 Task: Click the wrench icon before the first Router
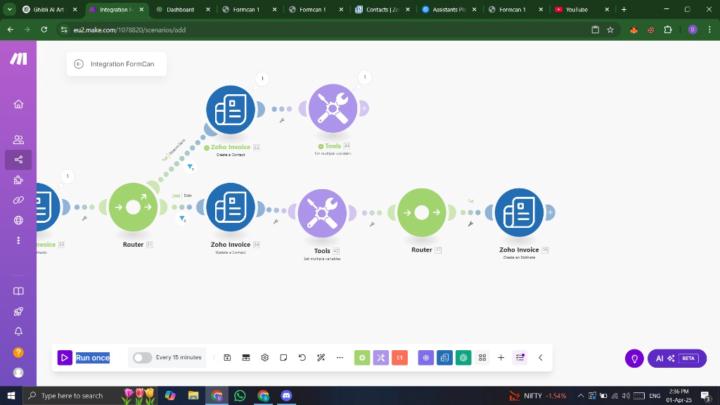click(x=84, y=219)
